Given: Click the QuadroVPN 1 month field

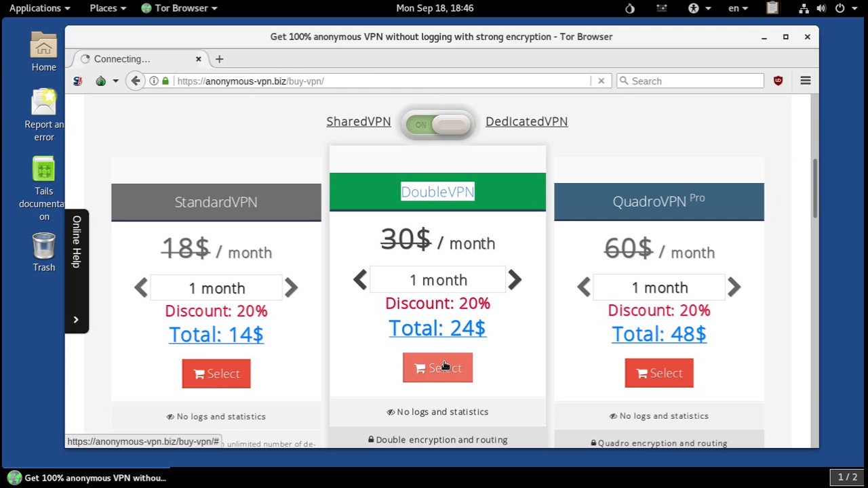Looking at the screenshot, I should 659,287.
